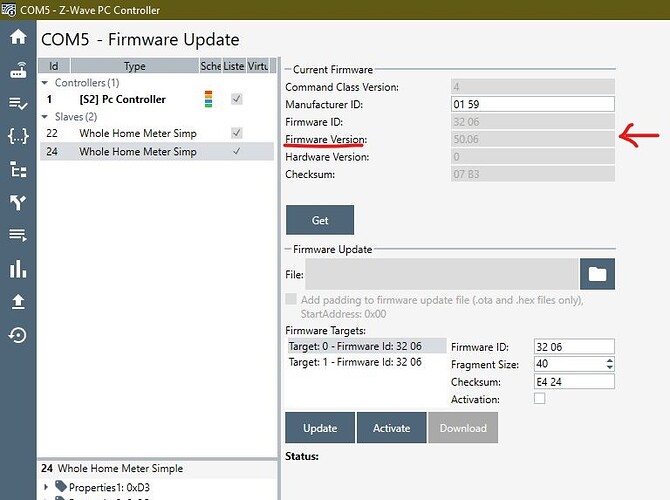Click the tag icon beside Properties1
The height and width of the screenshot is (500, 670).
61,486
